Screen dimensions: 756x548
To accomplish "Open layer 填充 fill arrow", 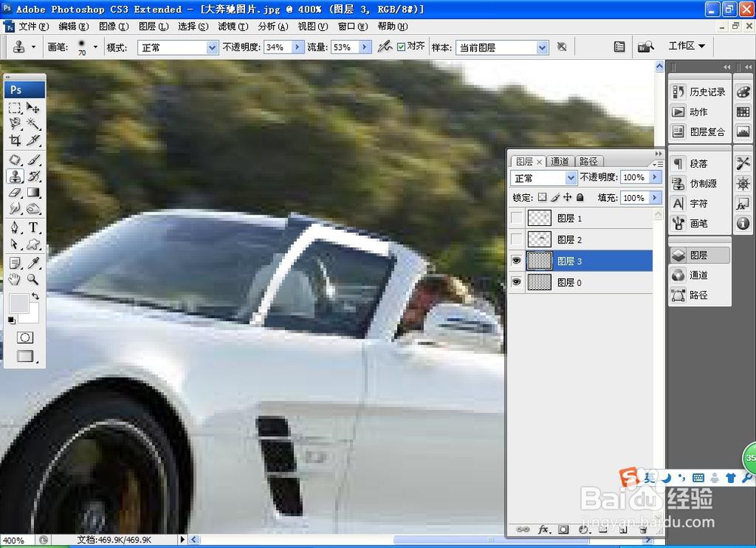I will 655,197.
